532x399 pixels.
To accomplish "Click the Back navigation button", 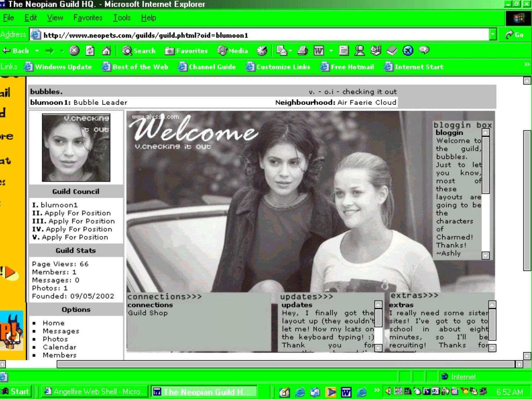I will coord(16,51).
